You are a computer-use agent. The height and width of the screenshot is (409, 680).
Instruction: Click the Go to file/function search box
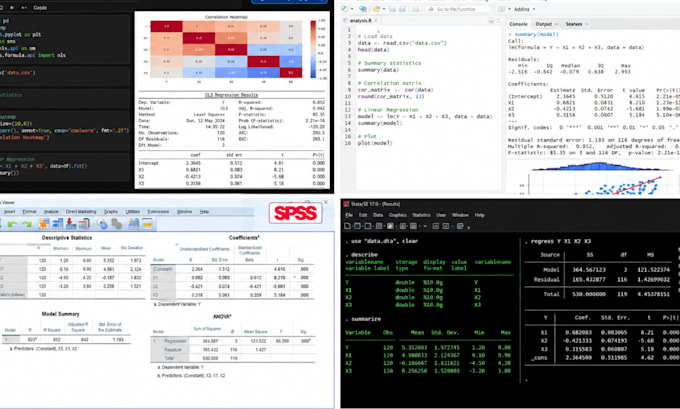click(458, 9)
